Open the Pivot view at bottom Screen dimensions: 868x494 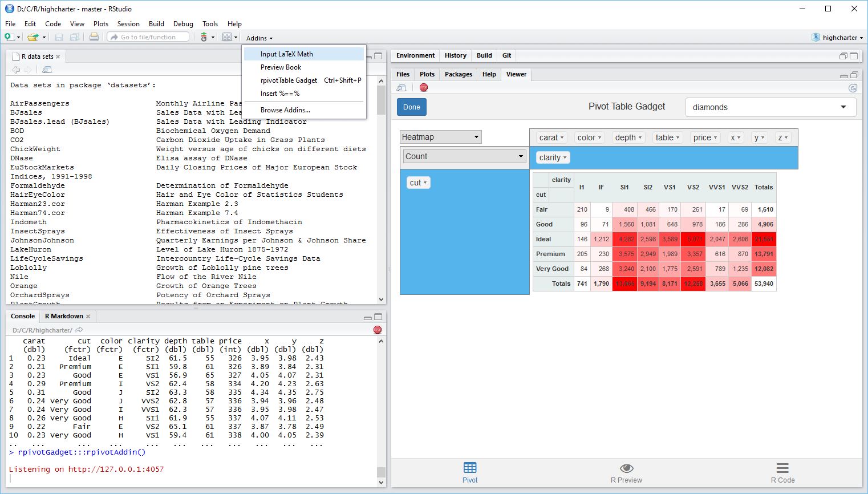click(x=470, y=473)
